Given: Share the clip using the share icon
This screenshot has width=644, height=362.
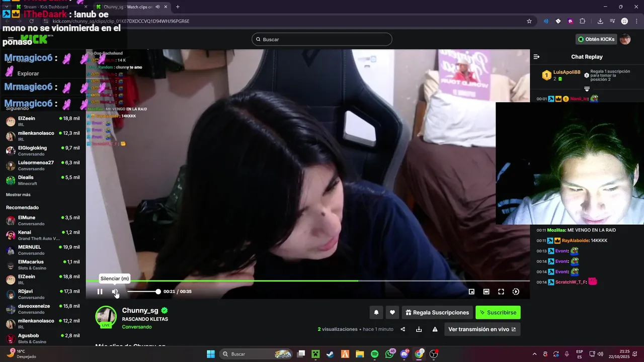Looking at the screenshot, I should (x=403, y=329).
